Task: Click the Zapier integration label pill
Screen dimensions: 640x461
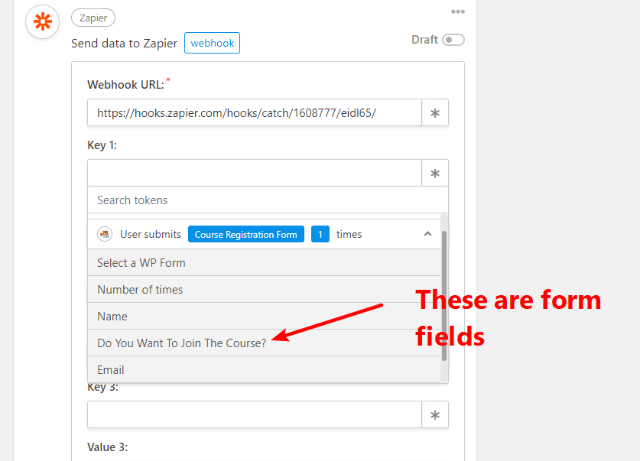Action: pyautogui.click(x=93, y=18)
